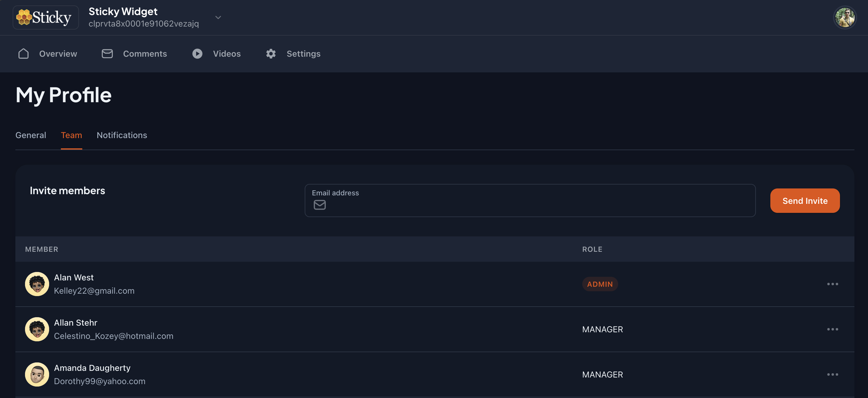The height and width of the screenshot is (398, 868).
Task: Click the Videos play icon
Action: (x=197, y=54)
